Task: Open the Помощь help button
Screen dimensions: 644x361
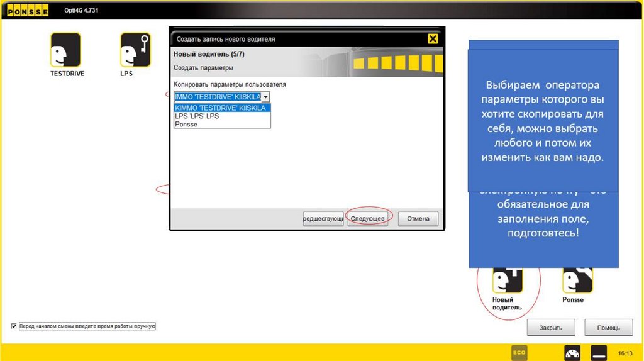Action: pyautogui.click(x=608, y=327)
